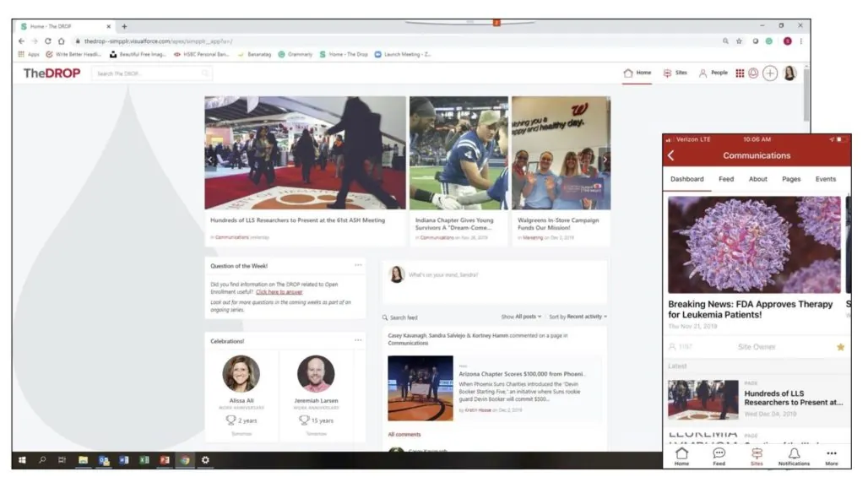Show previous carousel slide
868x488 pixels.
click(x=209, y=160)
